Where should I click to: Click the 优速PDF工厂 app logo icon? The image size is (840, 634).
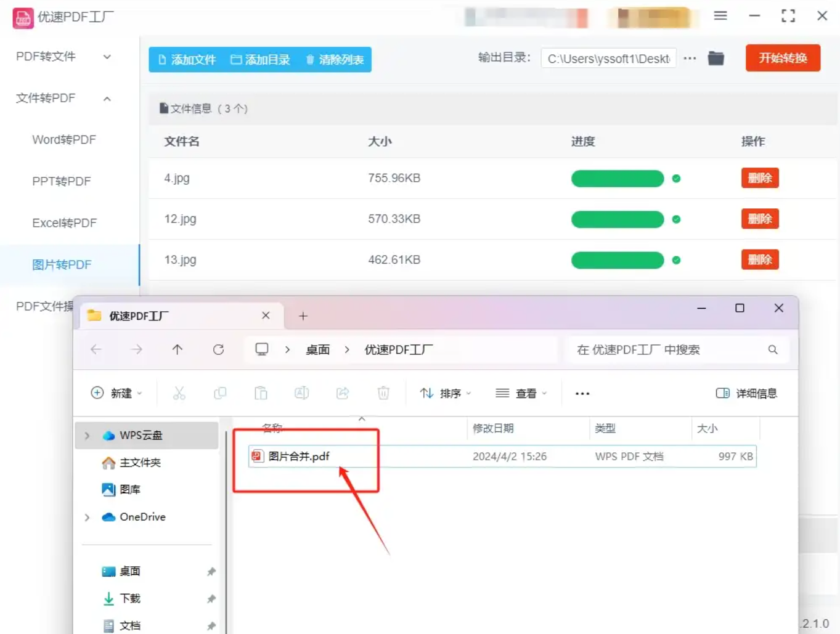click(x=23, y=18)
